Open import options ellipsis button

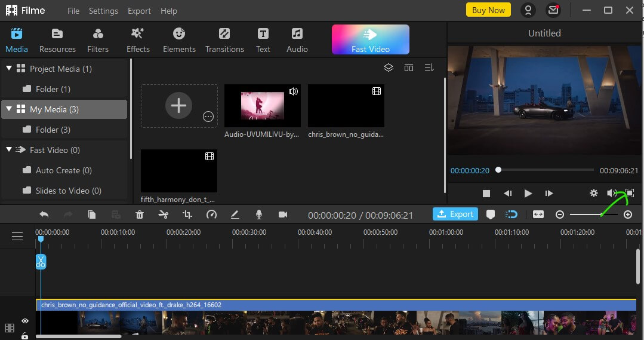tap(208, 117)
